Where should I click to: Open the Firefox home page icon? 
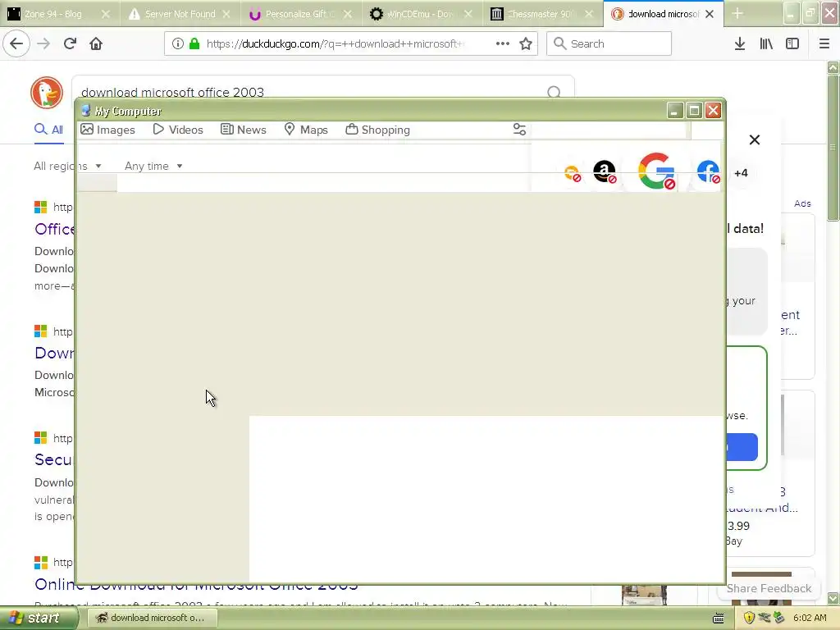(x=96, y=43)
